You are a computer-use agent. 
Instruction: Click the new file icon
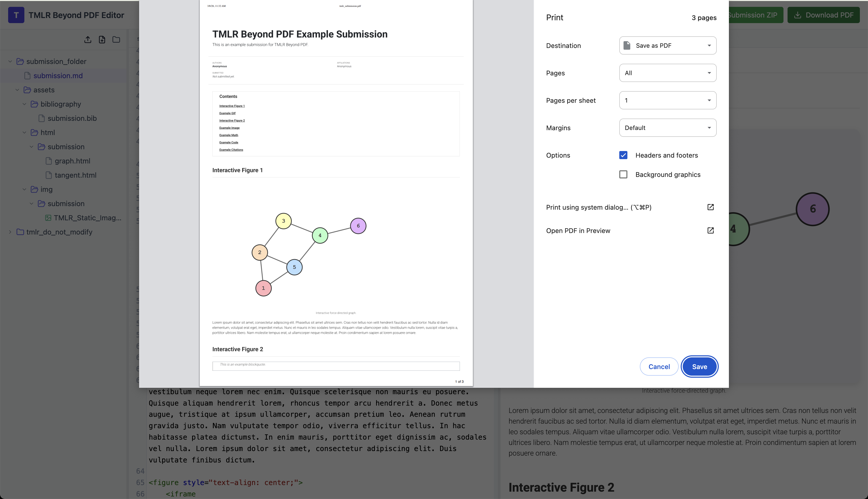pos(102,40)
